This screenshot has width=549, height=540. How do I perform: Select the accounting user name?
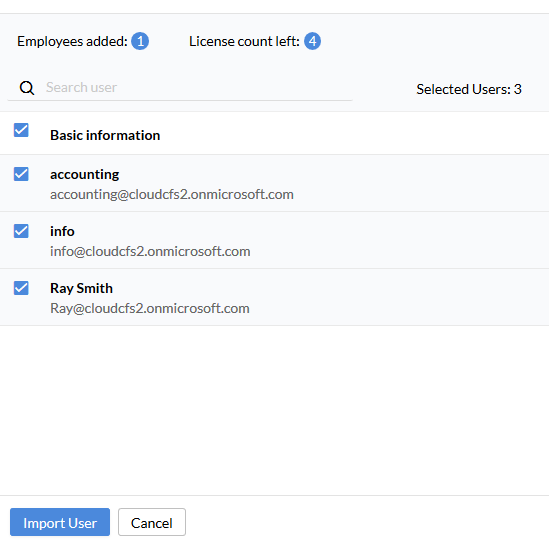click(84, 174)
